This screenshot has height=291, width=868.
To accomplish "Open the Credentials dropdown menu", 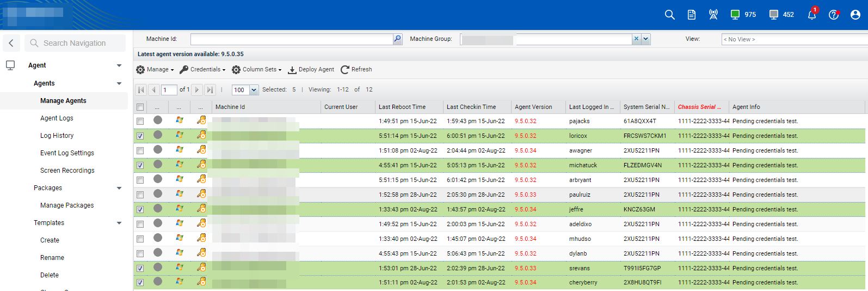I will (x=202, y=70).
